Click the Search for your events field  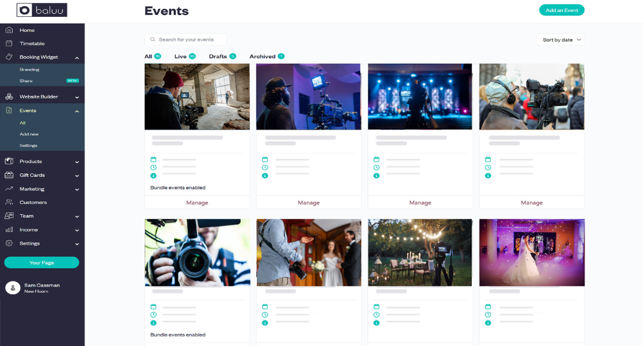coord(185,40)
